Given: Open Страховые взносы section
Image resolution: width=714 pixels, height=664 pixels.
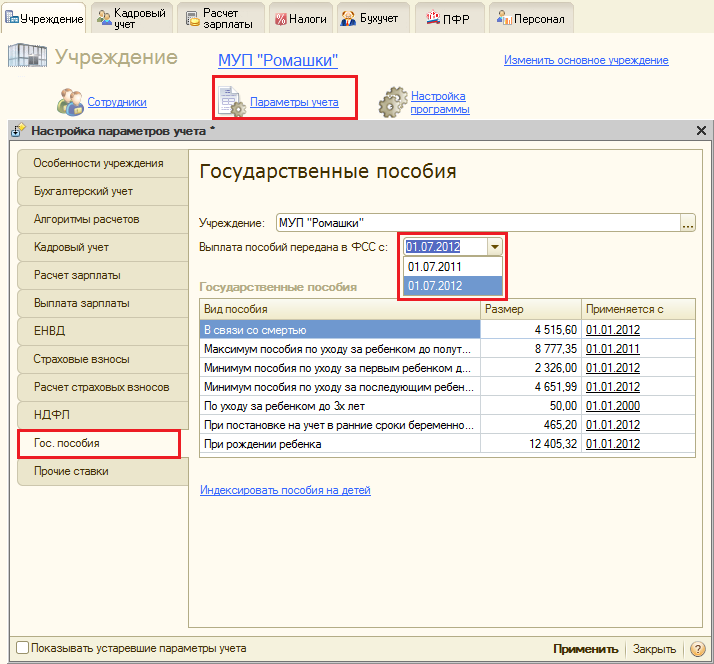Looking at the screenshot, I should pos(103,359).
